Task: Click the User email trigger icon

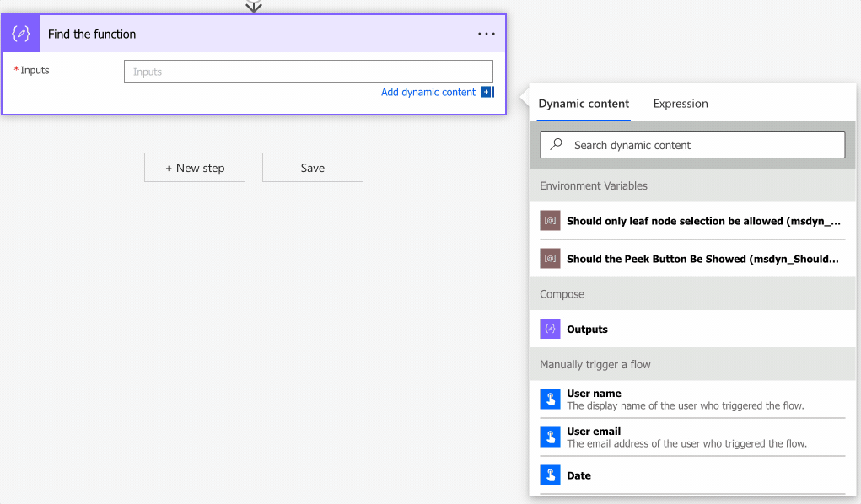Action: click(x=550, y=437)
